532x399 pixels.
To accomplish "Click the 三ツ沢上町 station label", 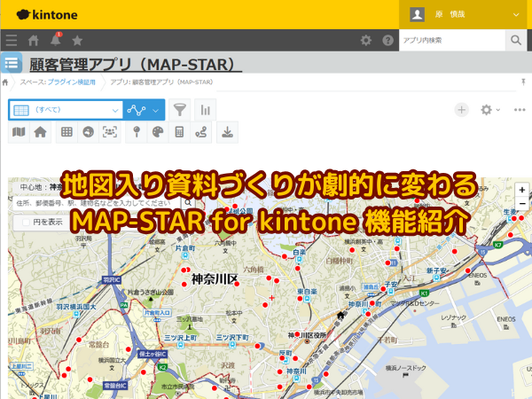I will pyautogui.click(x=181, y=338).
